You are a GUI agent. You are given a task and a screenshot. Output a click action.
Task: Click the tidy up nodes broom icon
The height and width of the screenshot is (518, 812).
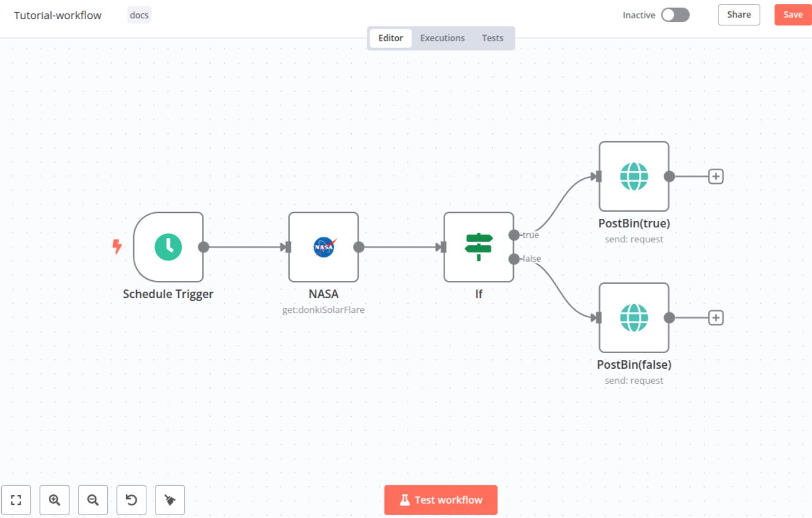[x=170, y=500]
